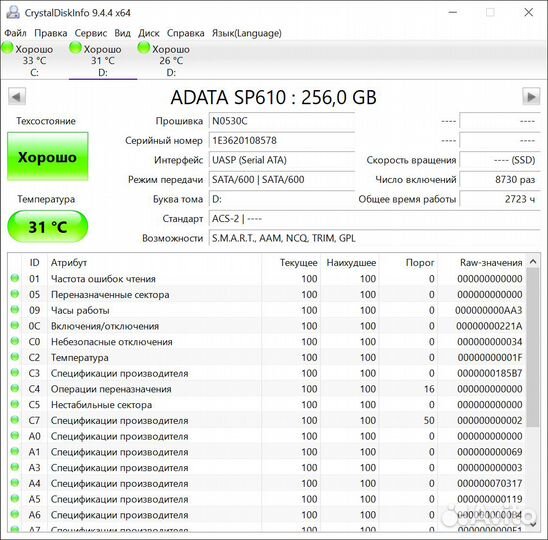The height and width of the screenshot is (540, 548).
Task: Open the Справка menu
Action: [x=186, y=33]
